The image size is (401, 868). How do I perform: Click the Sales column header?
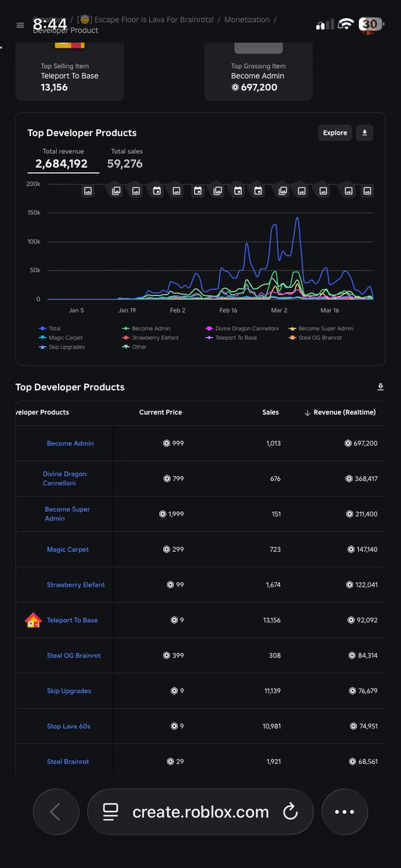[x=271, y=412]
